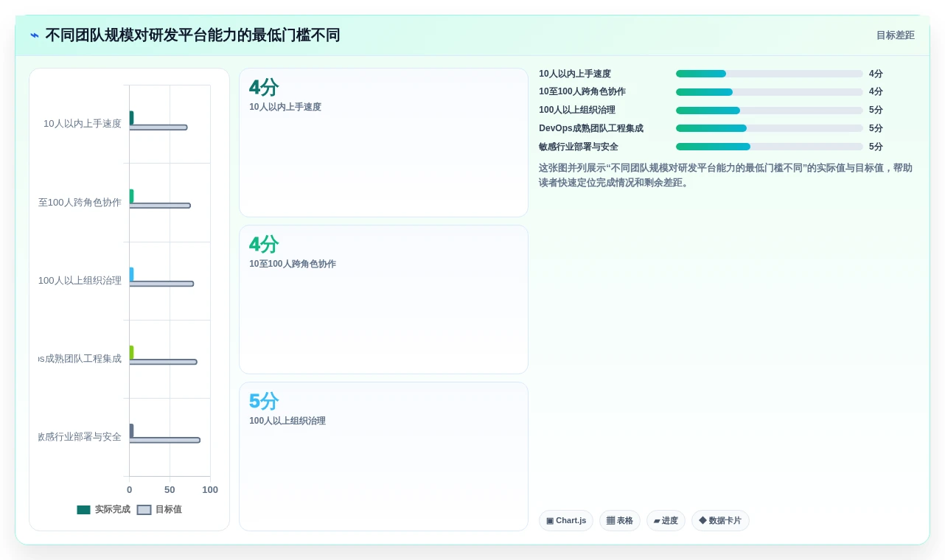
Task: Select the 进度 tag chip
Action: pyautogui.click(x=666, y=521)
